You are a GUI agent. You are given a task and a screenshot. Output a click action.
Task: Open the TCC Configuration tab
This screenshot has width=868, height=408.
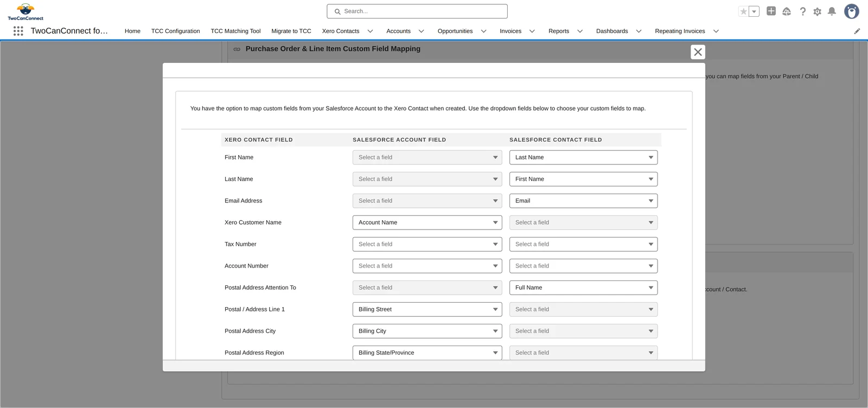pos(175,31)
